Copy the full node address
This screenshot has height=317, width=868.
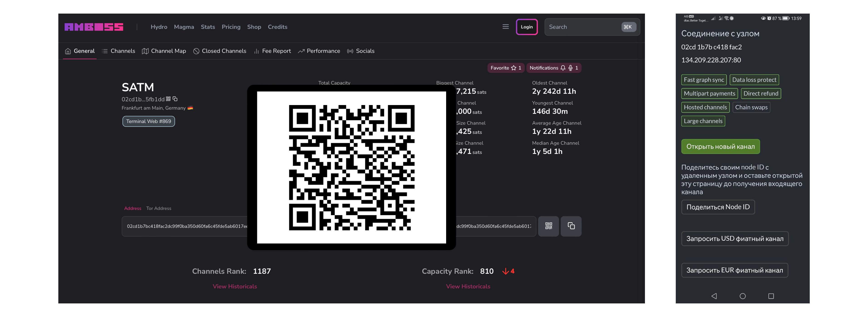pos(571,226)
